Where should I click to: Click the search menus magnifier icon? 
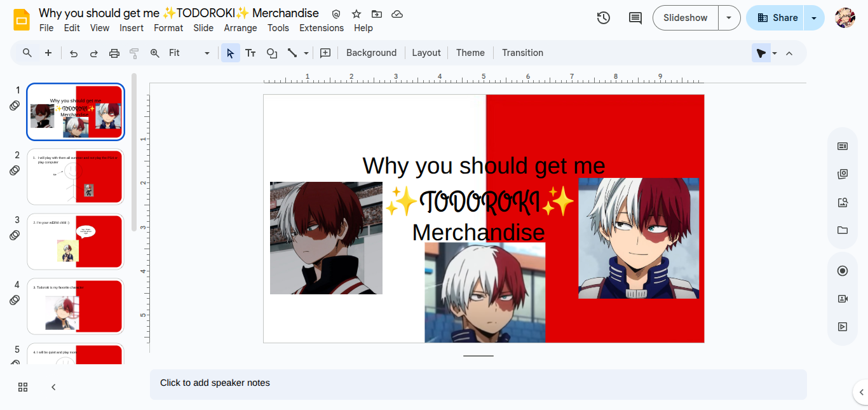tap(27, 53)
